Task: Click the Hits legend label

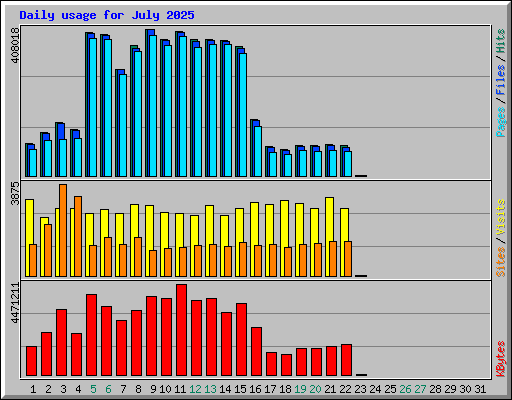Action: pos(500,41)
